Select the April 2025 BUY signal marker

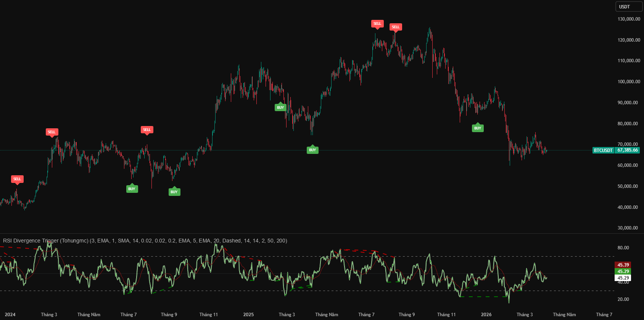coord(312,150)
